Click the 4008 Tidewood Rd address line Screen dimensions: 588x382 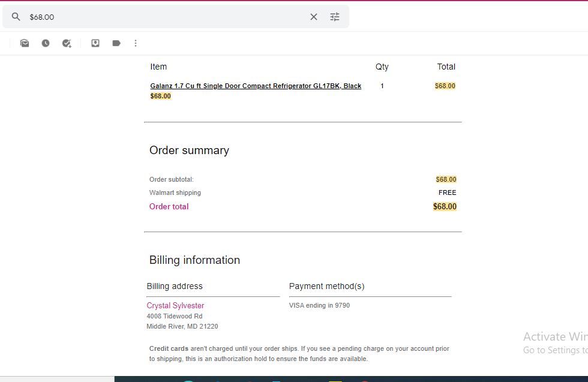point(175,317)
